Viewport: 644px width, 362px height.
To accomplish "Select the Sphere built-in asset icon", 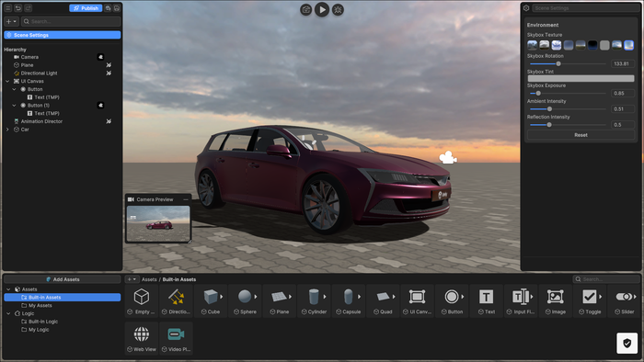I will 245,297.
